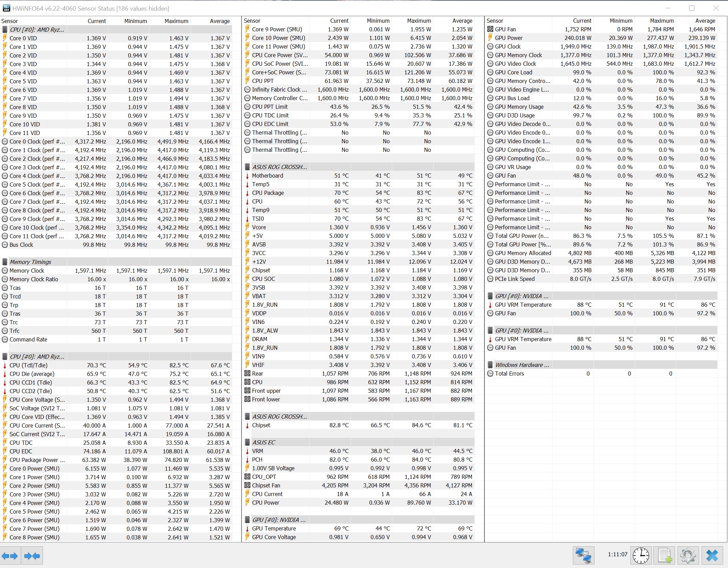Select the Bus Clock sensor row
This screenshot has height=568, width=728.
point(21,245)
